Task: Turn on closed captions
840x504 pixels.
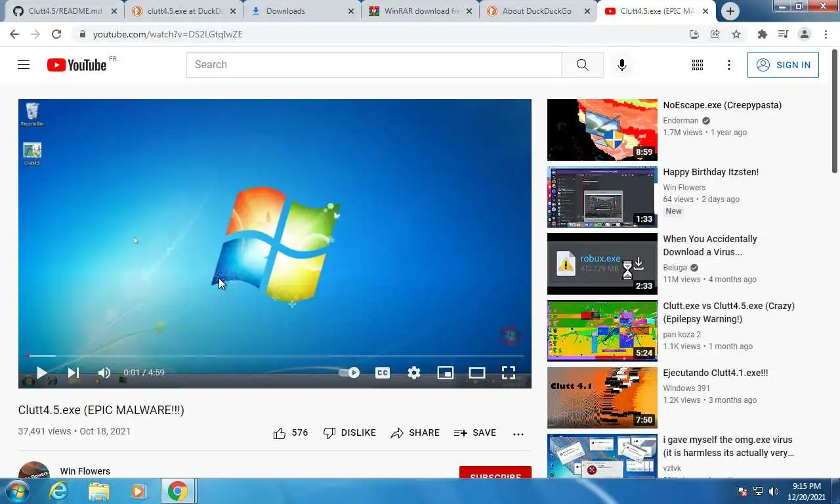Action: pos(383,373)
